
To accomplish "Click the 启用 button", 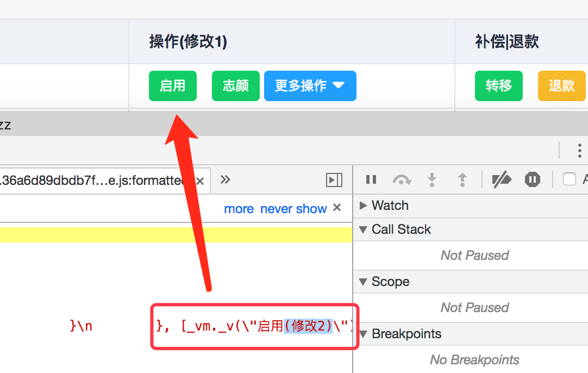I will 172,85.
